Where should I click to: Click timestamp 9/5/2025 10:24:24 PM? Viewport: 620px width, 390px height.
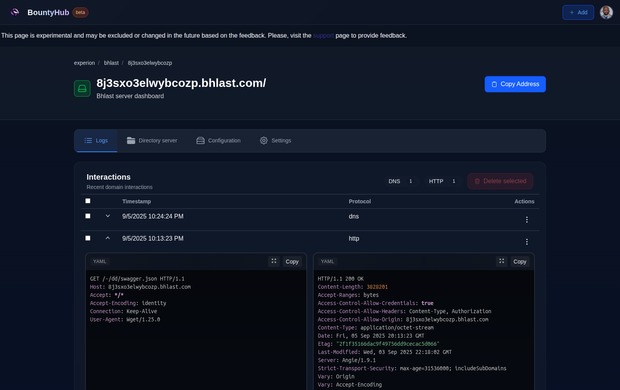point(153,216)
